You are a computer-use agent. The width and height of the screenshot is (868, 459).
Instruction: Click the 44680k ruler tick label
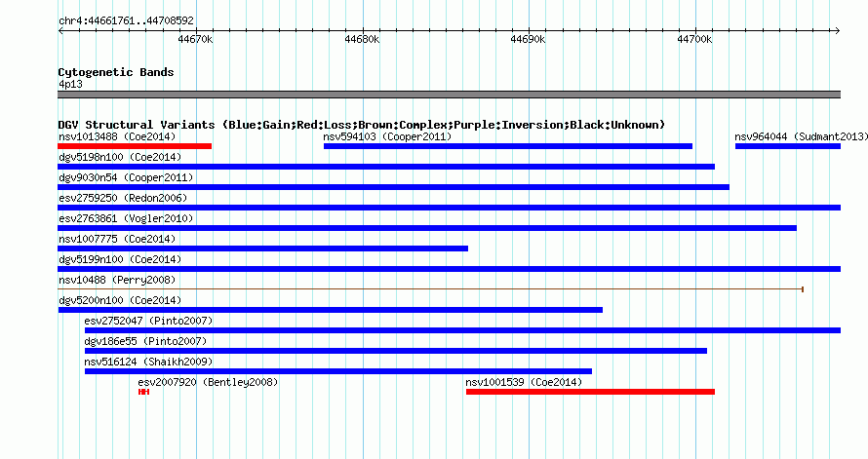(362, 40)
